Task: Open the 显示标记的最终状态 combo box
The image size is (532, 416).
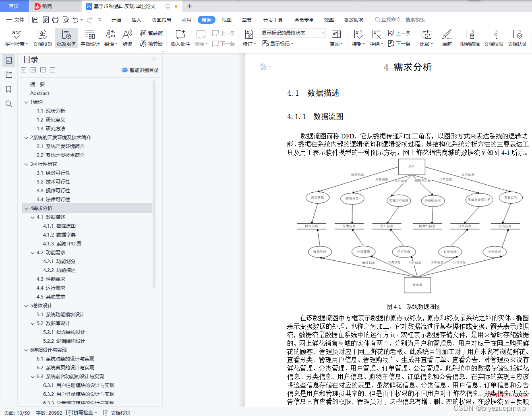Action: pyautogui.click(x=293, y=33)
